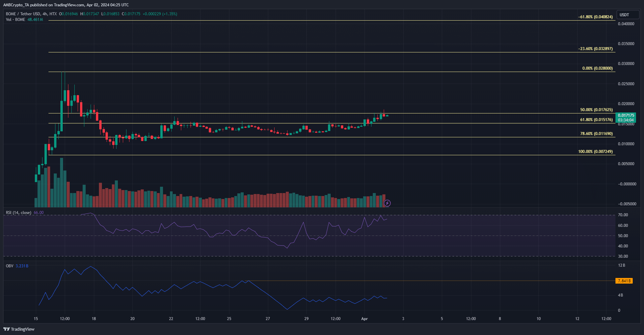This screenshot has height=335, width=644.
Task: Click date 22 on the time axis
Action: [171, 319]
